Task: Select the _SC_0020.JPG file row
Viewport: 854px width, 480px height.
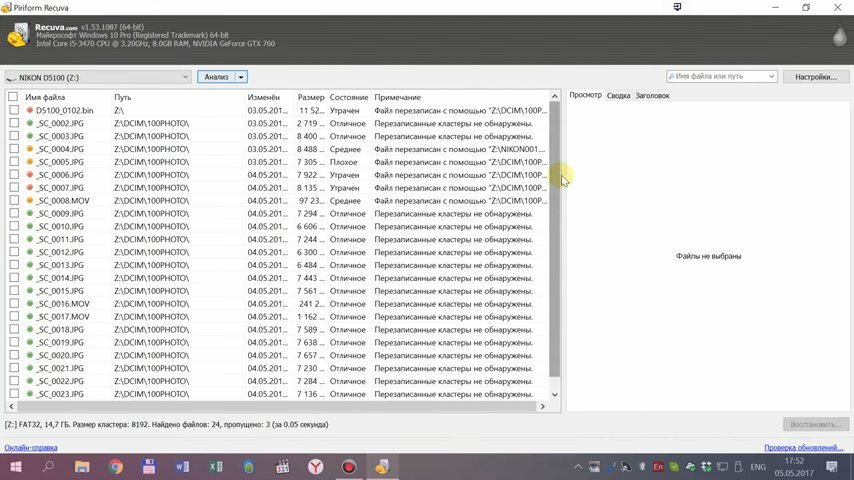Action: click(278, 355)
